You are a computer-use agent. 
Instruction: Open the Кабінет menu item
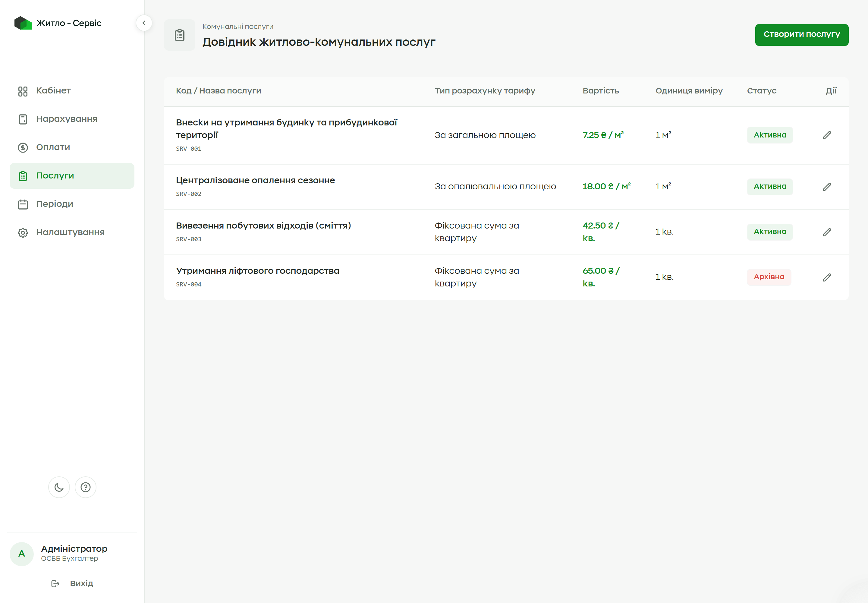click(72, 91)
